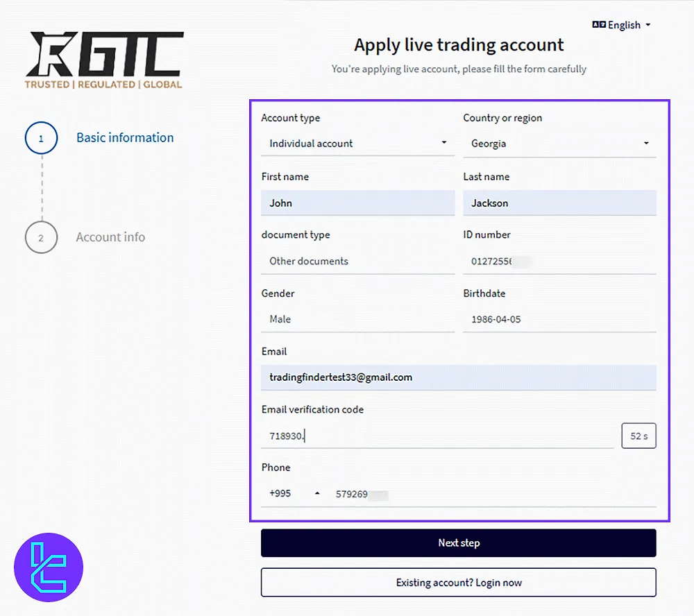694x616 pixels.
Task: Open the English language selector
Action: (x=621, y=25)
